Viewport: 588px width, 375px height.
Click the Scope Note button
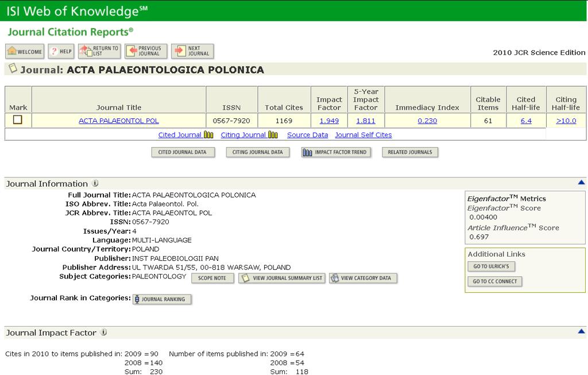point(212,279)
